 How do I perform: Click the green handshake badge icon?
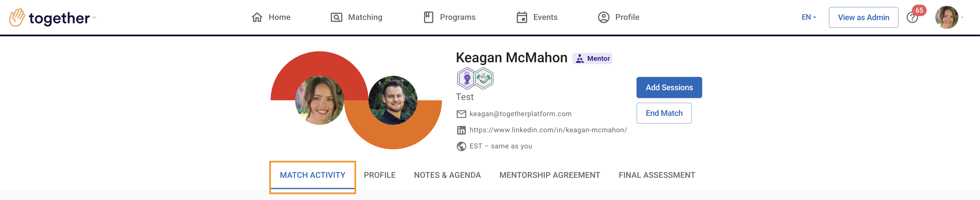484,78
